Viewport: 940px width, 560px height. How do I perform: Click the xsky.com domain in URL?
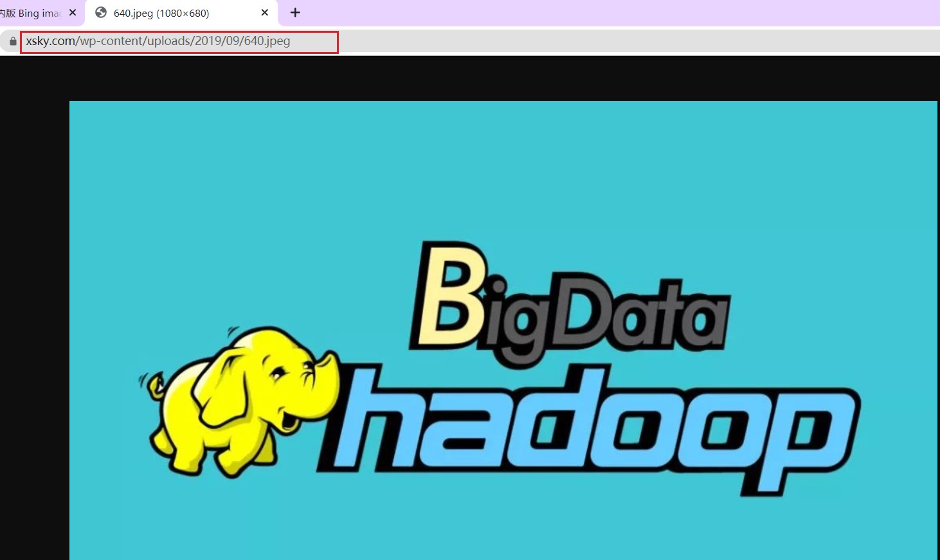click(51, 41)
